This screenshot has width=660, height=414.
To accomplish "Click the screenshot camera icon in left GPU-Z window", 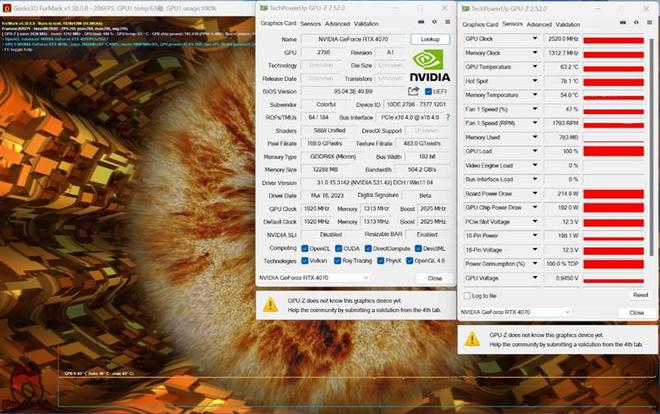I will pyautogui.click(x=421, y=22).
